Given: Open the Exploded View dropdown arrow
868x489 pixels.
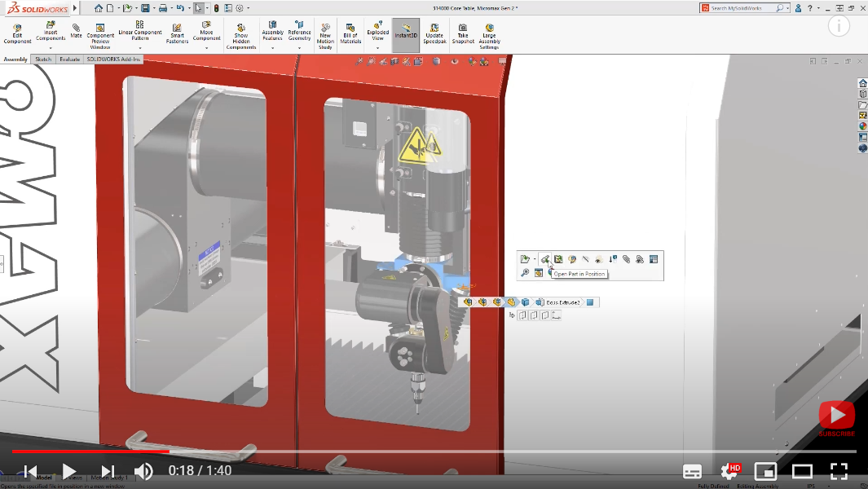Looking at the screenshot, I should [x=377, y=47].
